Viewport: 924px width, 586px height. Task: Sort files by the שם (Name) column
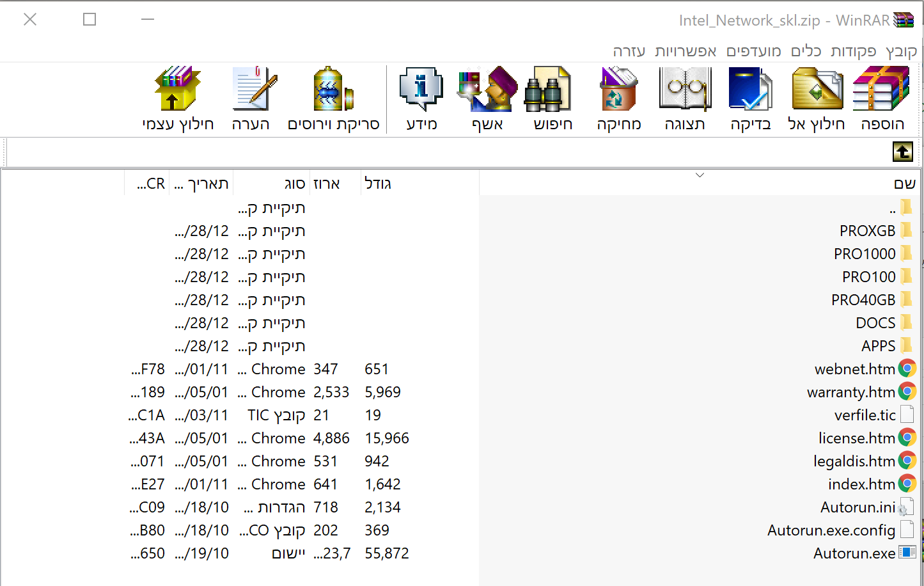point(700,184)
